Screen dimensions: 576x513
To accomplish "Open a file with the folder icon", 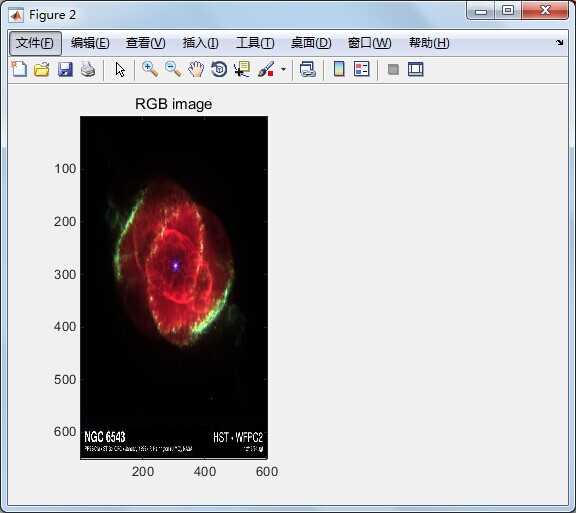I will point(42,69).
